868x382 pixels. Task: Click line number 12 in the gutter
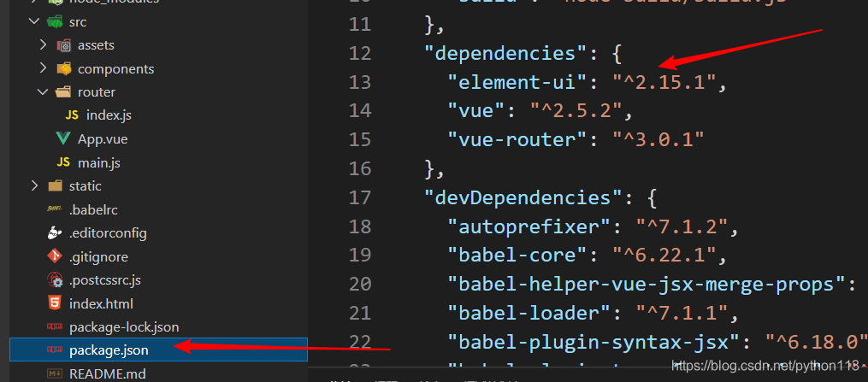coord(360,54)
